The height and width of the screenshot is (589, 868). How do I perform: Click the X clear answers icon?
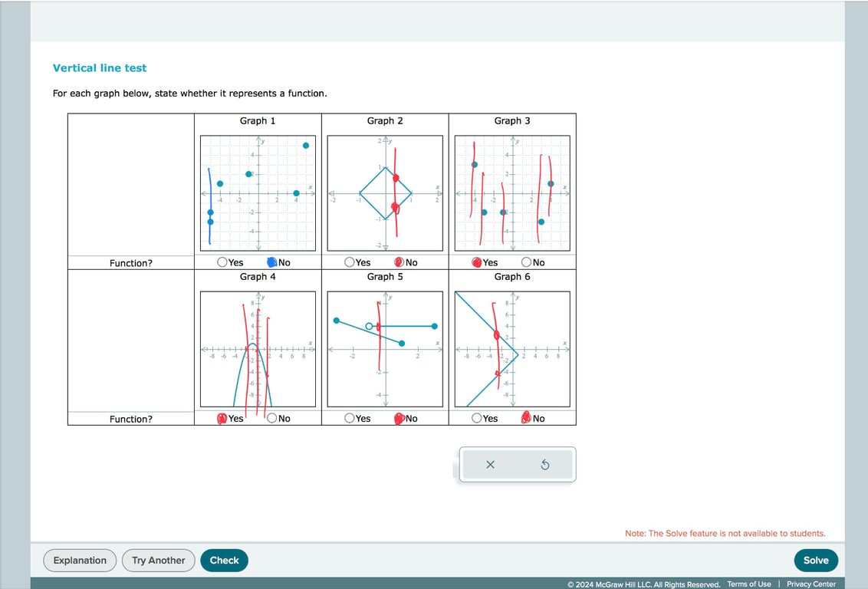(x=490, y=465)
